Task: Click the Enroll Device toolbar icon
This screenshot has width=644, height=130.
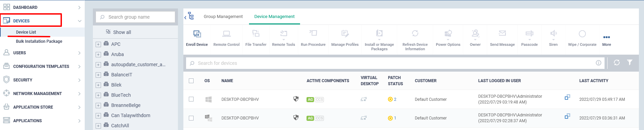Action: click(197, 34)
